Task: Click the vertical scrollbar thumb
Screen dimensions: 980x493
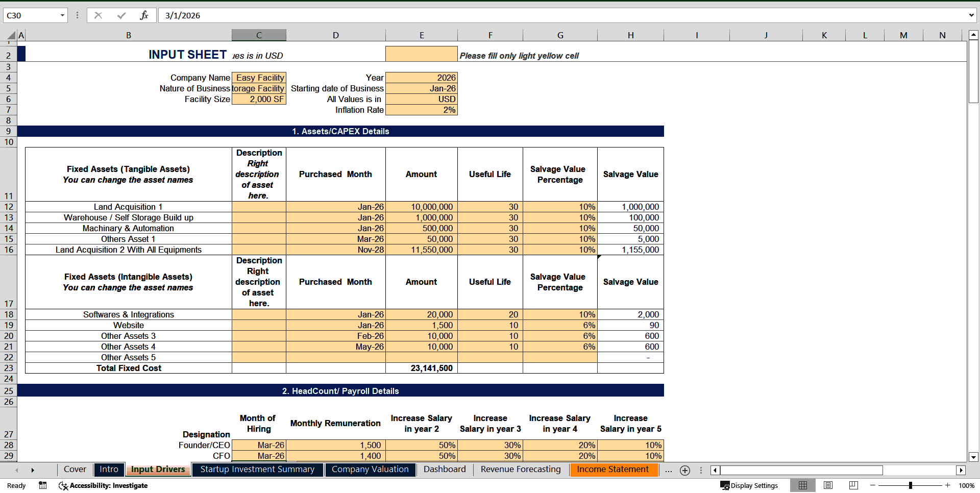Action: tap(973, 72)
